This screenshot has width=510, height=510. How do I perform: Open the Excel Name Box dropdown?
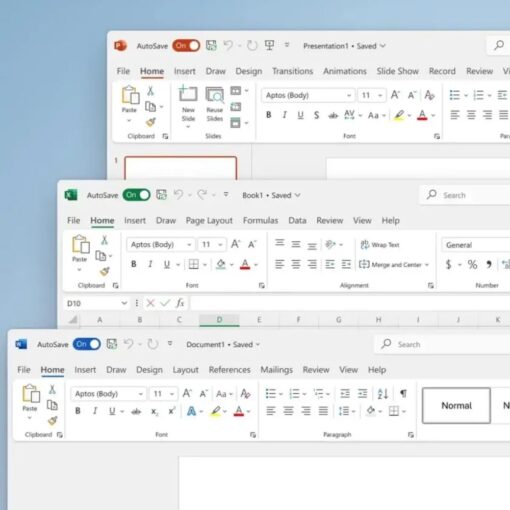124,303
